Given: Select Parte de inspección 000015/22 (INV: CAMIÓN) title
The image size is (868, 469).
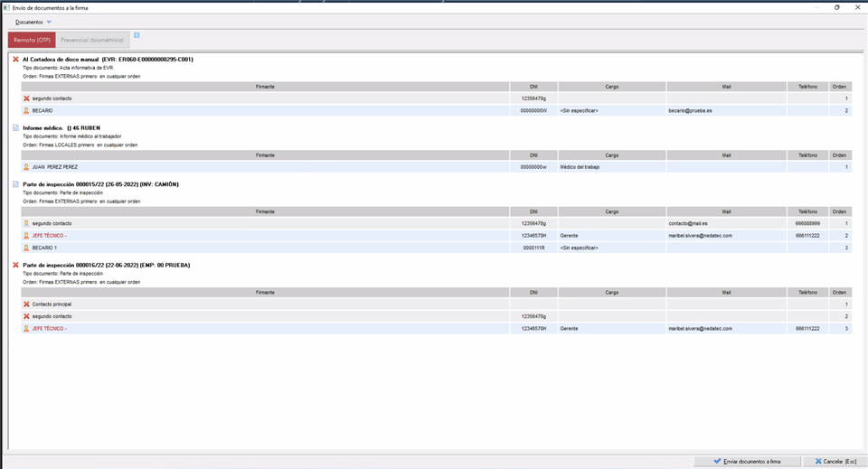Looking at the screenshot, I should coord(100,184).
